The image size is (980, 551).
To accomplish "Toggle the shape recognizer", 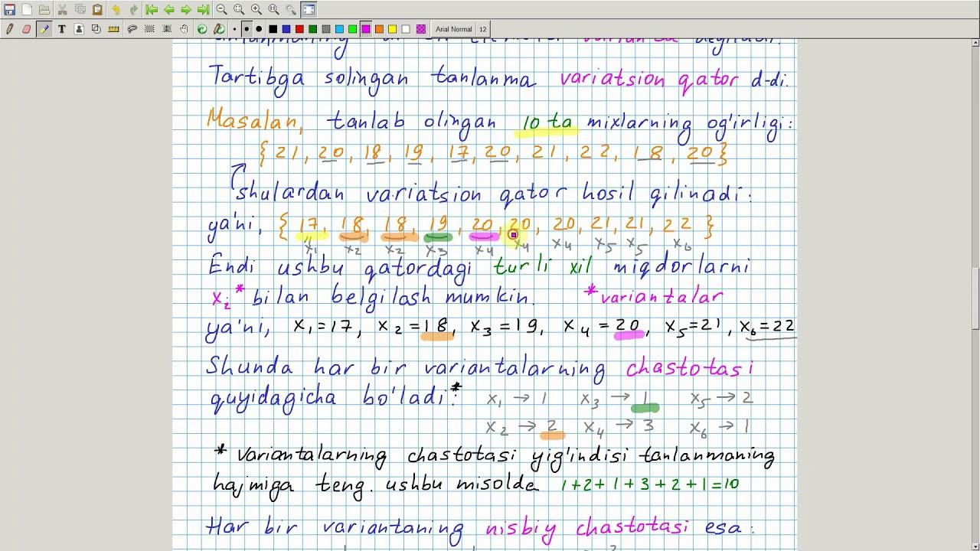I will pyautogui.click(x=96, y=29).
